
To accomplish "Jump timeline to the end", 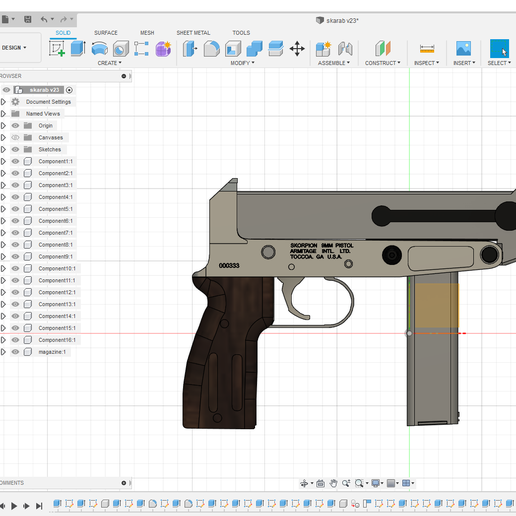I will (x=39, y=506).
